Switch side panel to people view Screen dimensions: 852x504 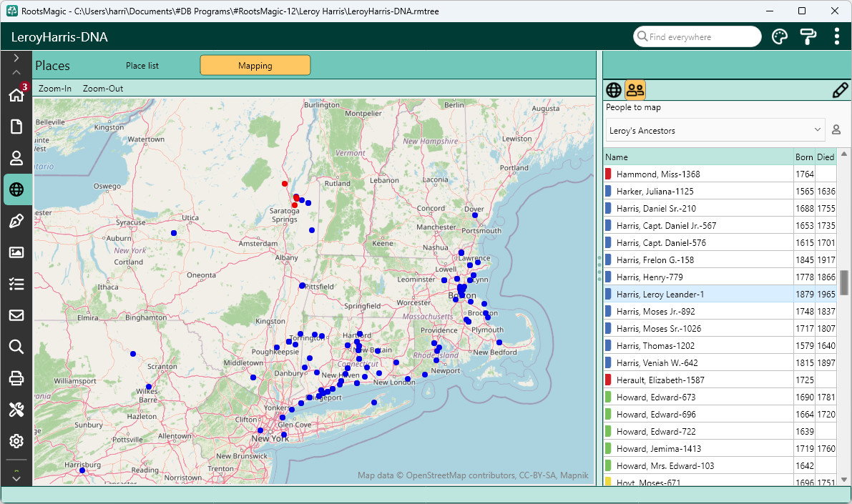(x=635, y=89)
